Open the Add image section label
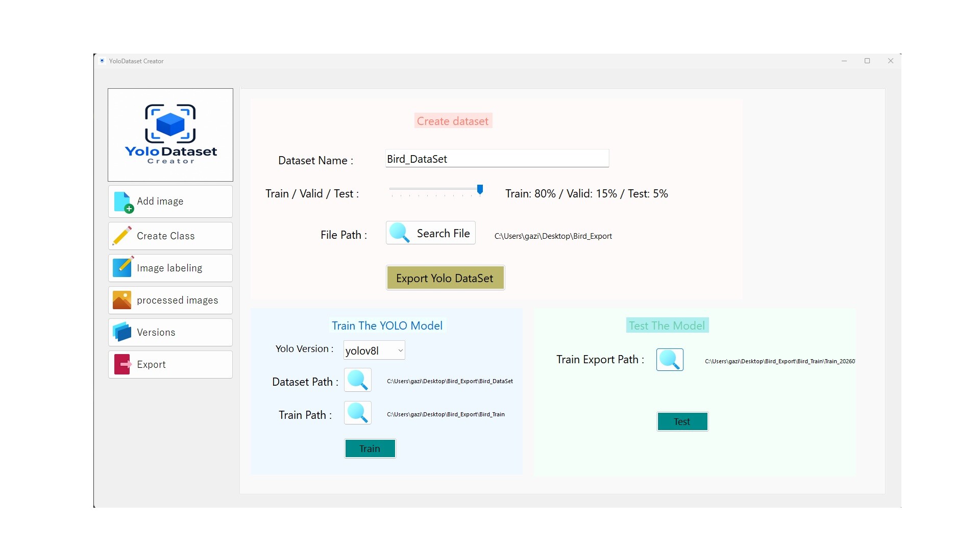Image resolution: width=980 pixels, height=551 pixels. point(160,201)
